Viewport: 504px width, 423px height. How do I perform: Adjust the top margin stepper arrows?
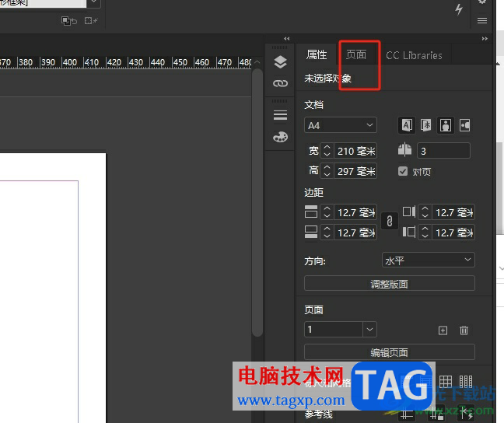tap(327, 212)
